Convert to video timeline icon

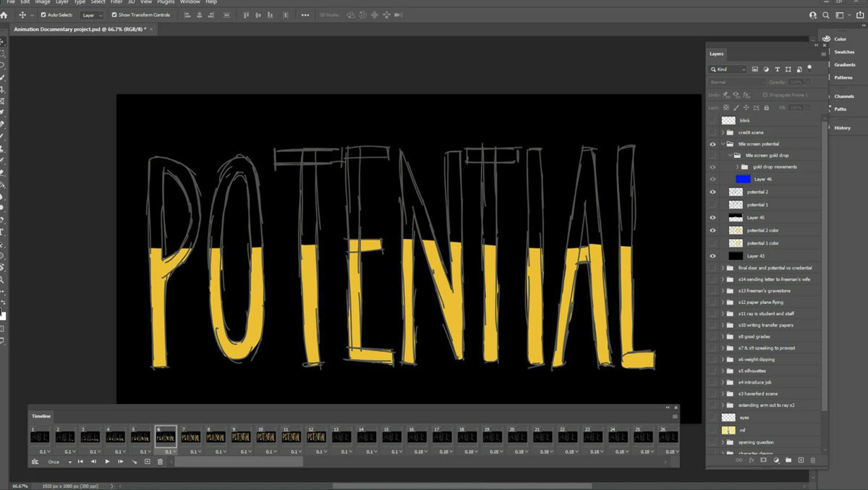coord(35,462)
